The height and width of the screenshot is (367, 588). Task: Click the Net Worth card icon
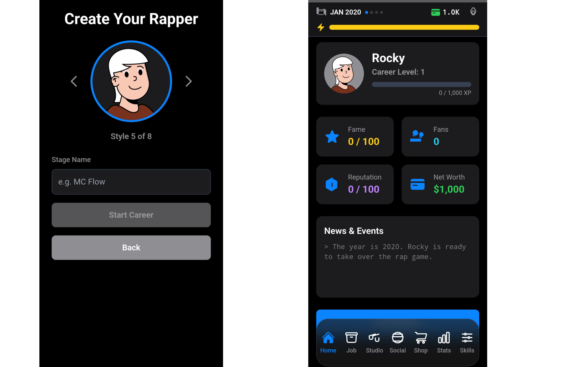(417, 185)
